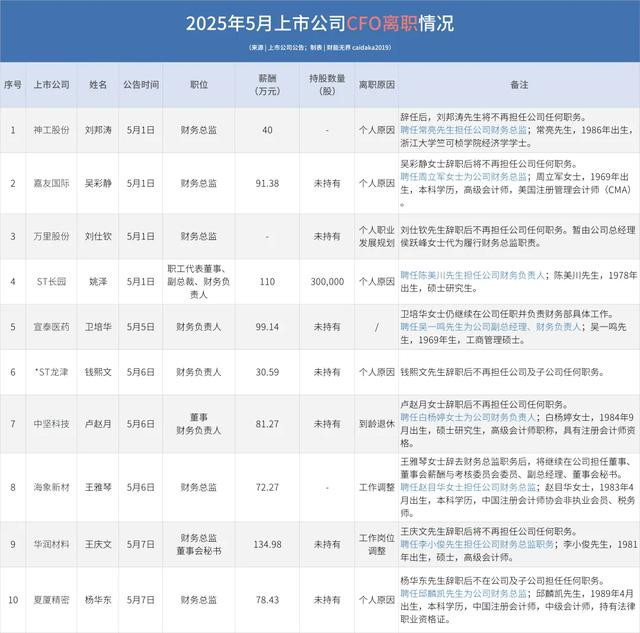Click blue text "聘任陈美川先生担任公司财务负责人"
The image size is (640, 633).
point(472,275)
